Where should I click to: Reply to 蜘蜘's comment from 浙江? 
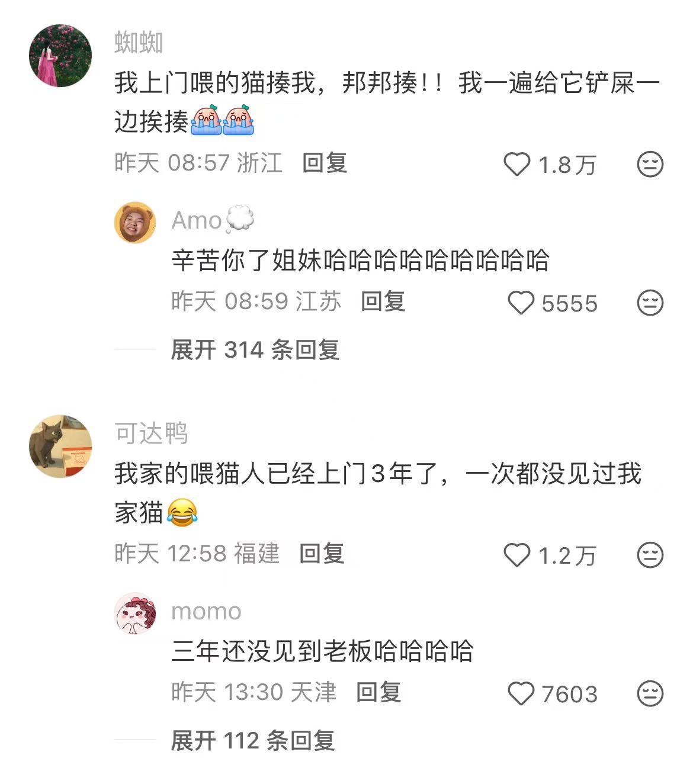325,162
